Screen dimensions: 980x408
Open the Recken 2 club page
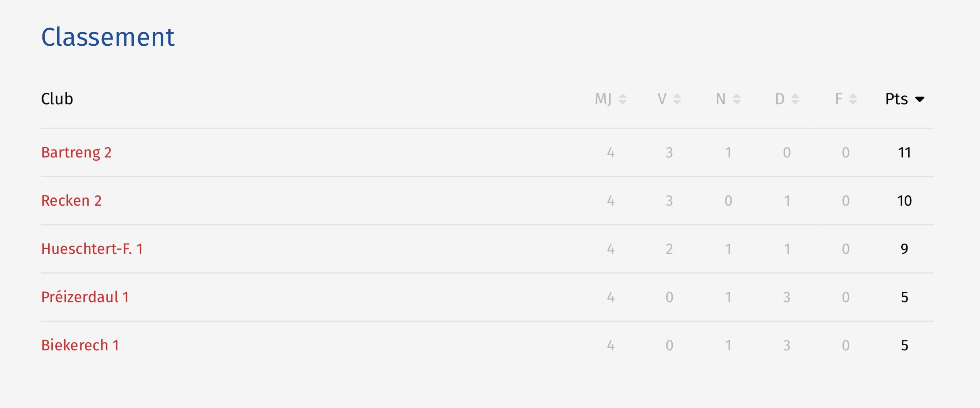[71, 201]
